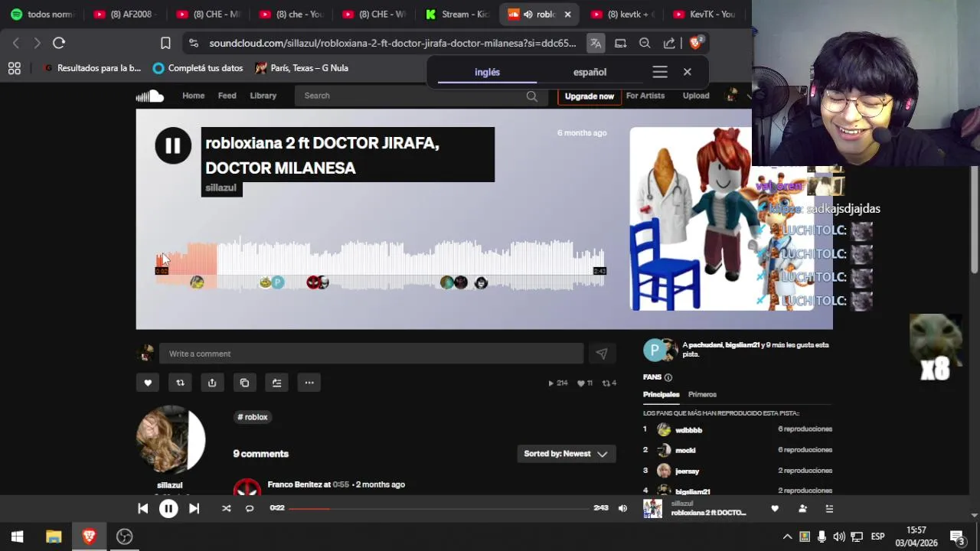Bookmark the page with bookmark icon
This screenshot has width=980, height=551.
coord(165,43)
